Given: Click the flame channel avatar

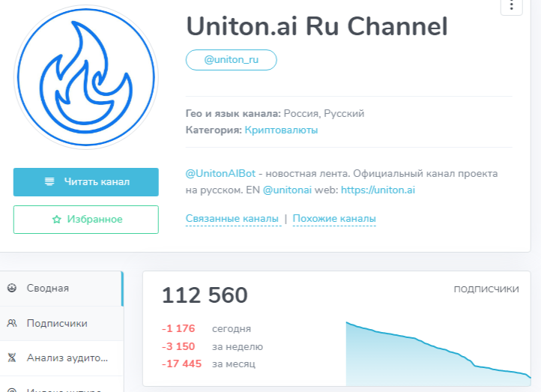Looking at the screenshot, I should (x=86, y=77).
